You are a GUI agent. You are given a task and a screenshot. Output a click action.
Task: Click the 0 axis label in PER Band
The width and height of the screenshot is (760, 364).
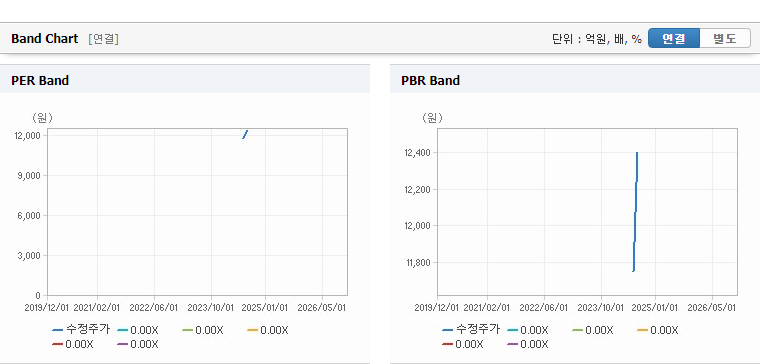38,295
